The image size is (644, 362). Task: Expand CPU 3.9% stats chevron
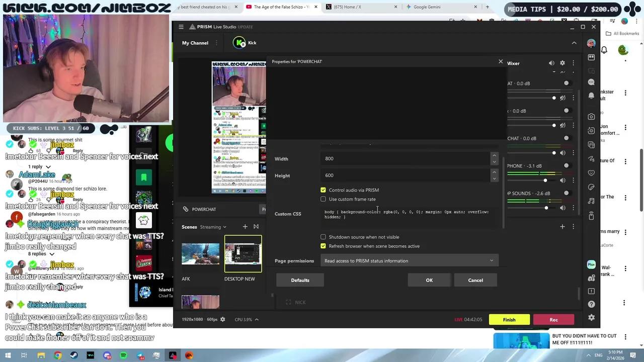pos(256,319)
